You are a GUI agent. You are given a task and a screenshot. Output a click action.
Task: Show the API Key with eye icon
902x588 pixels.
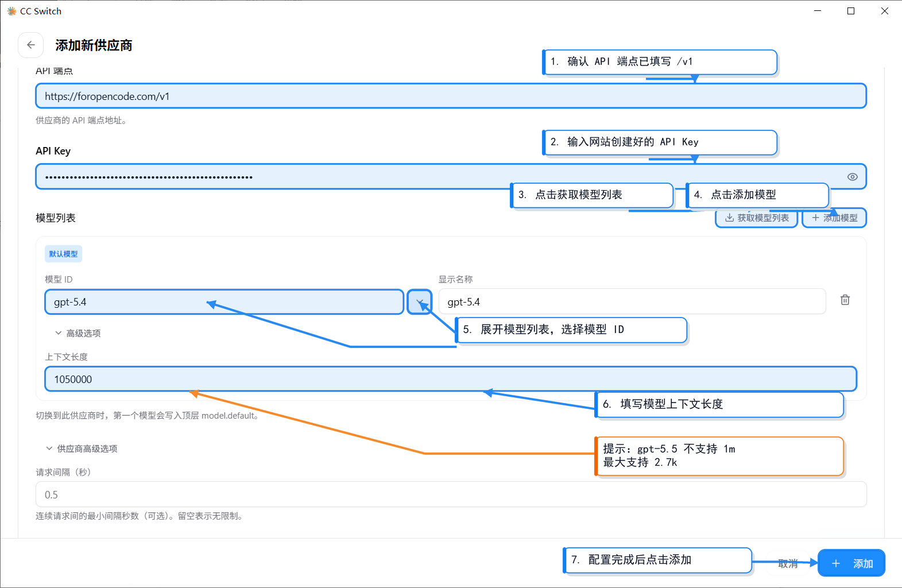pyautogui.click(x=852, y=177)
